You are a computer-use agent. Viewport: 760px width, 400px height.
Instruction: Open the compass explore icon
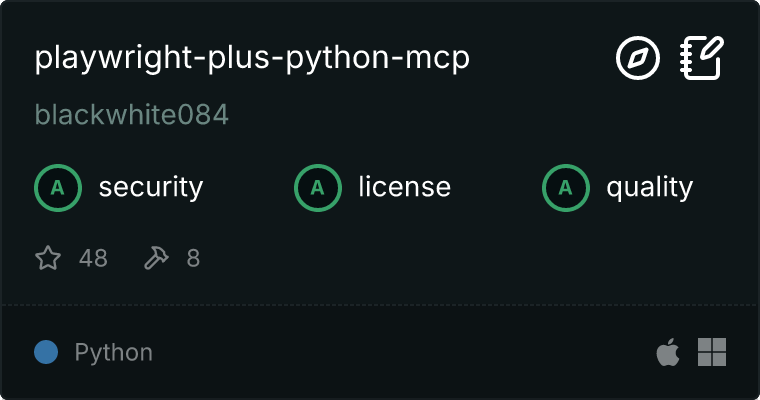pyautogui.click(x=637, y=58)
